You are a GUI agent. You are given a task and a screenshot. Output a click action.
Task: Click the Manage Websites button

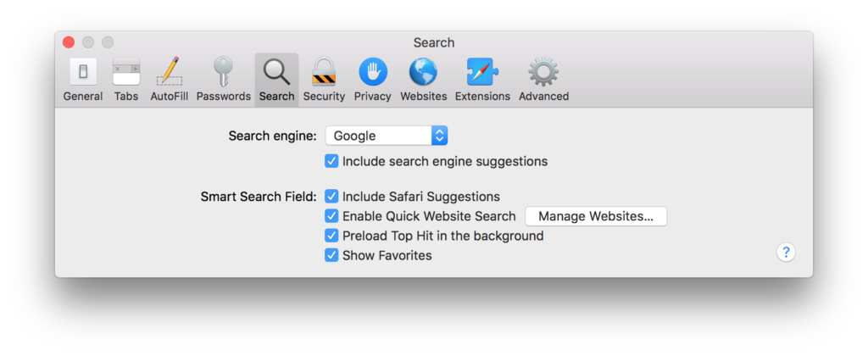click(x=596, y=216)
